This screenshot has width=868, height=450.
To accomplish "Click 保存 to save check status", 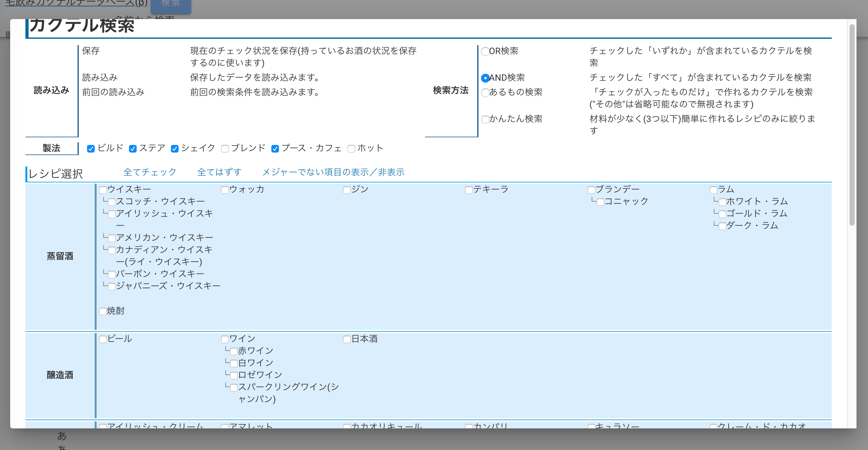I will 91,51.
